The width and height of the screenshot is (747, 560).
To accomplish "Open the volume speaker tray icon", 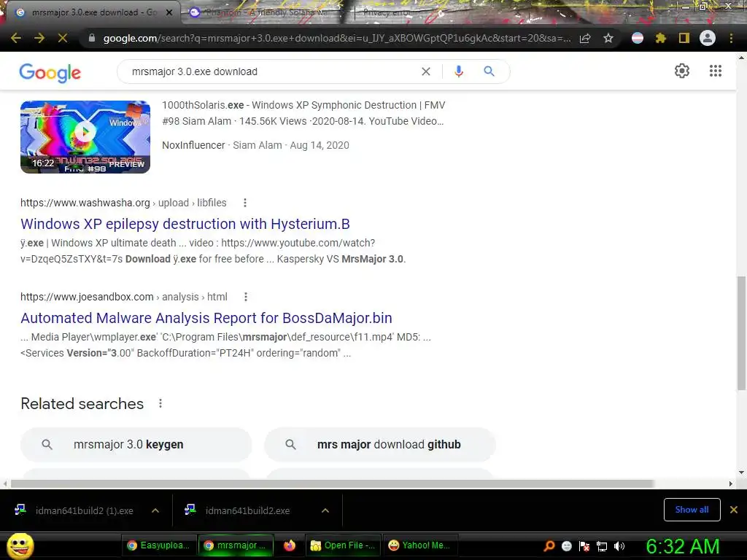I will [x=619, y=546].
